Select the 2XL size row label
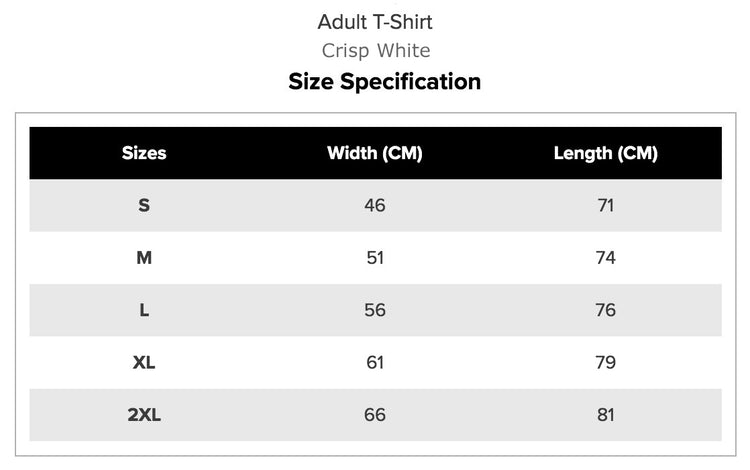 coord(144,415)
